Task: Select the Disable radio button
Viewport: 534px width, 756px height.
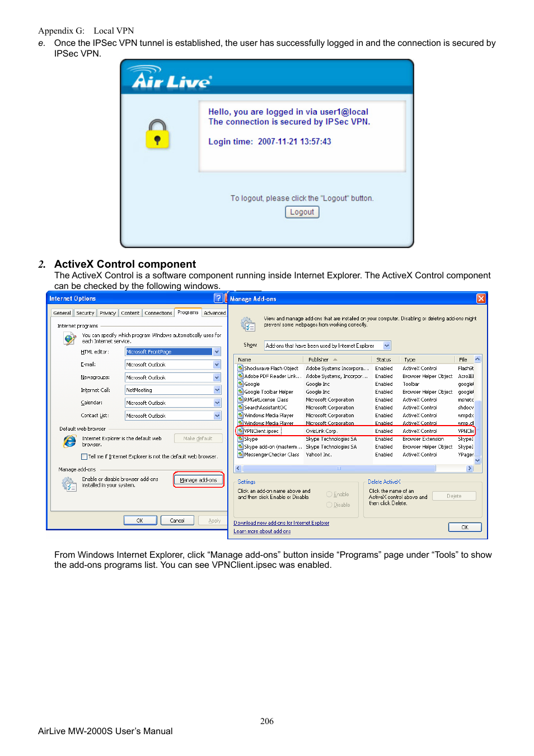Action: point(329,505)
